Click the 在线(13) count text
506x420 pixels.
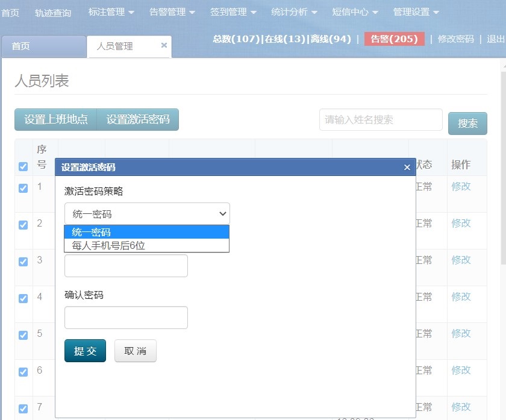coord(285,39)
